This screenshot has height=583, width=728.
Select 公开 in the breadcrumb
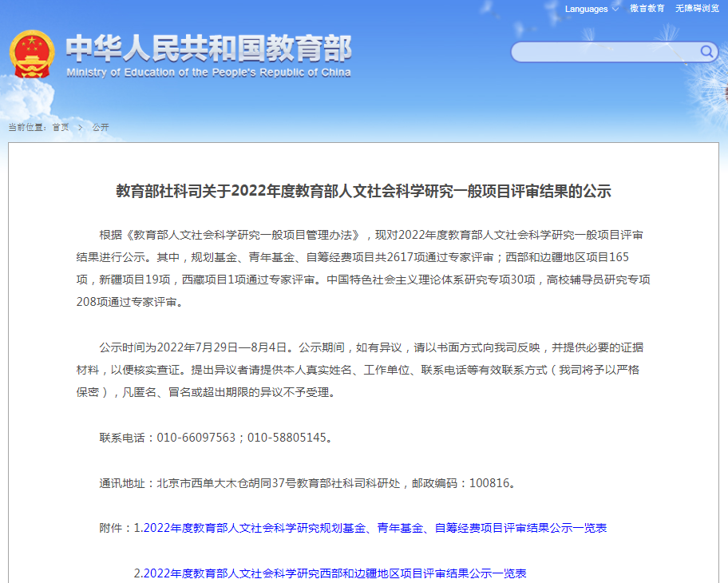(101, 128)
